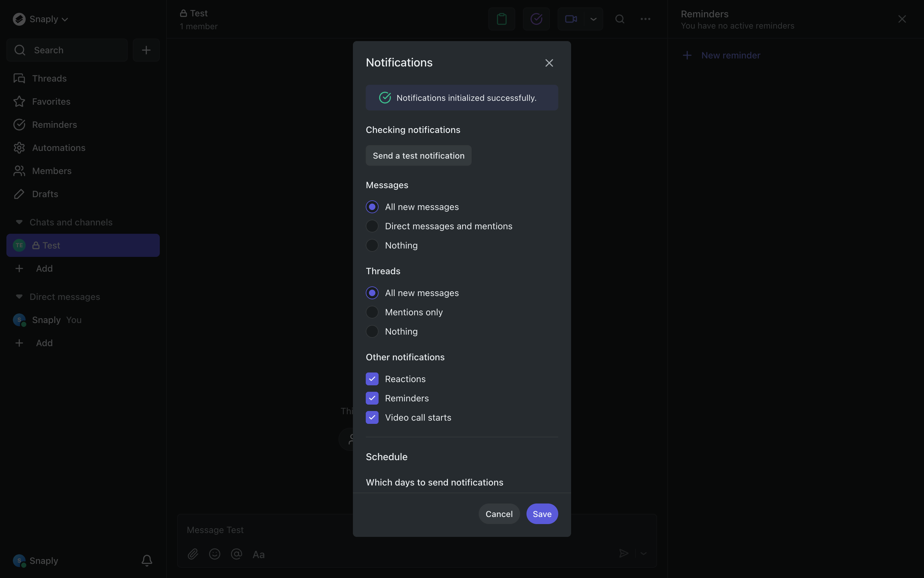Uncheck the Video call starts checkbox

(x=372, y=417)
